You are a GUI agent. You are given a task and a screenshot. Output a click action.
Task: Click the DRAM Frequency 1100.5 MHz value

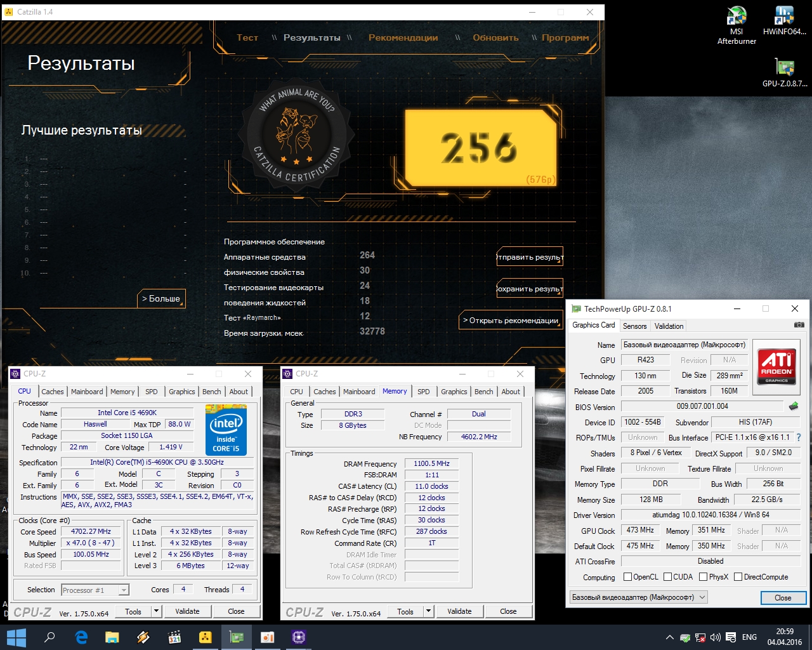[x=431, y=464]
